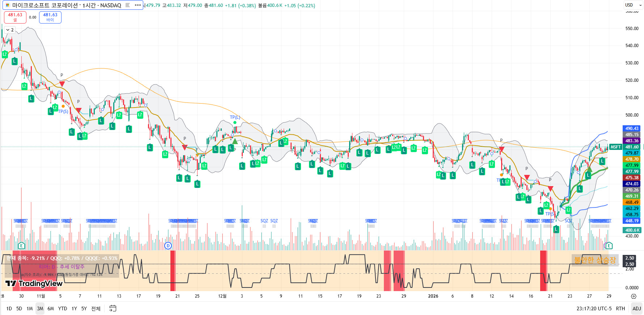Image resolution: width=644 pixels, height=315 pixels.
Task: Click the 469.31 green price label
Action: point(632,196)
